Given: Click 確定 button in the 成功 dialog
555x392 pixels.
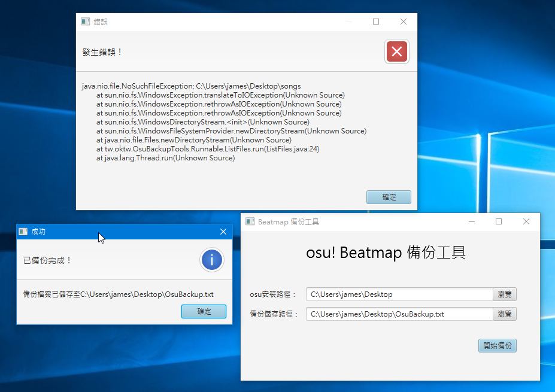Looking at the screenshot, I should [204, 311].
